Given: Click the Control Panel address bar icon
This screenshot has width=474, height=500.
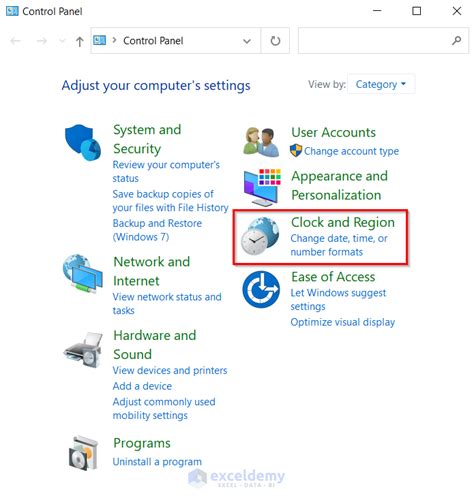Looking at the screenshot, I should tap(99, 40).
